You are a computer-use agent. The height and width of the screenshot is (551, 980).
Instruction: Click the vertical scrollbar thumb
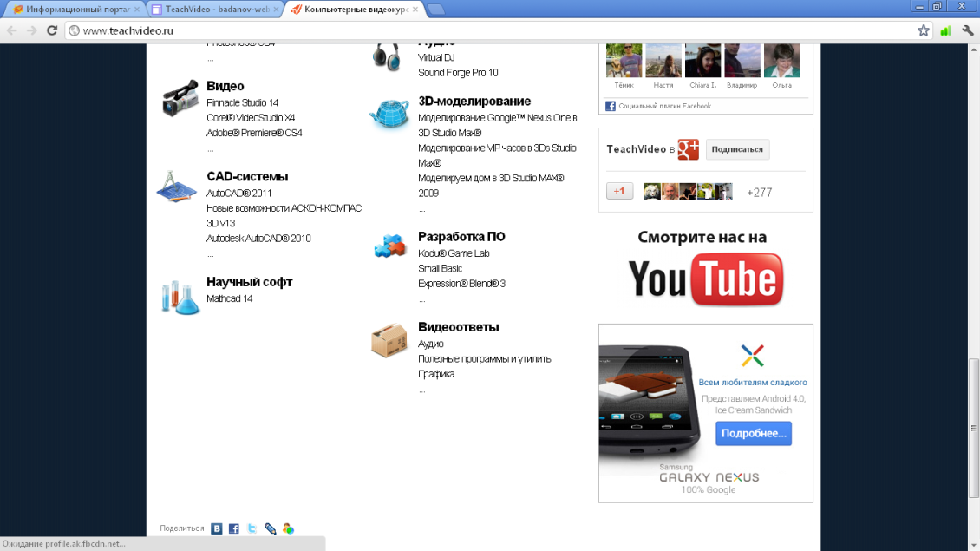973,429
